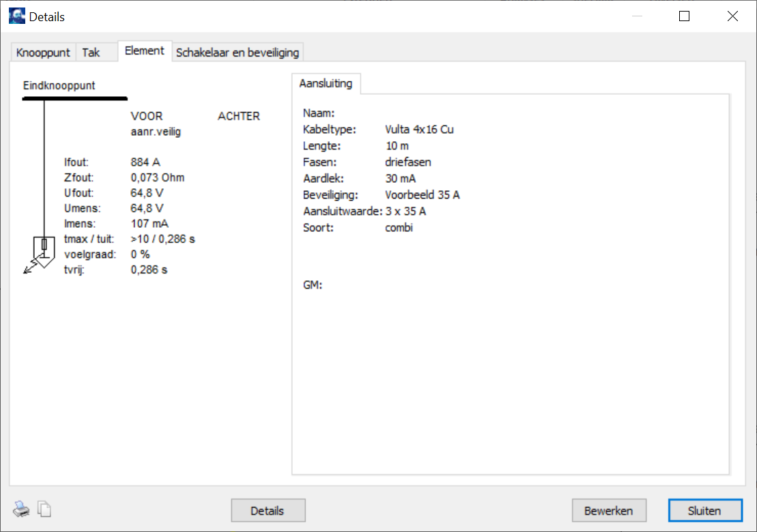Go to Schakelaar en beveiliging tab
757x532 pixels.
237,53
